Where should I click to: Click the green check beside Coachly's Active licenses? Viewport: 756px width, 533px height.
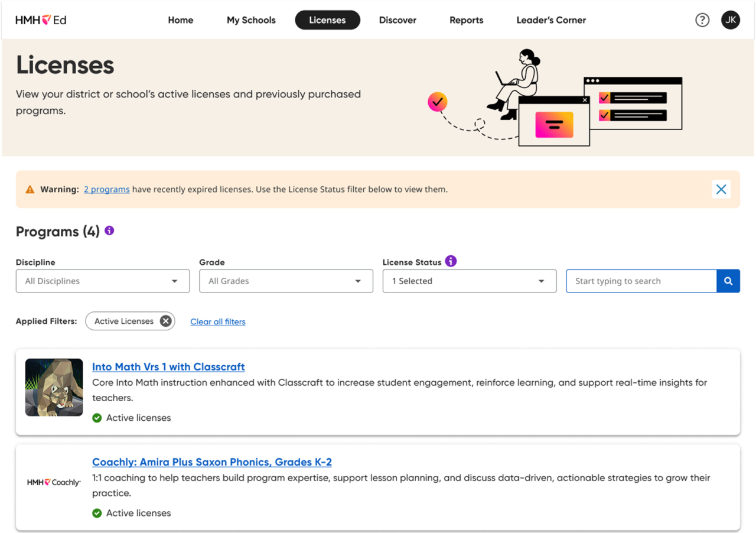point(97,513)
